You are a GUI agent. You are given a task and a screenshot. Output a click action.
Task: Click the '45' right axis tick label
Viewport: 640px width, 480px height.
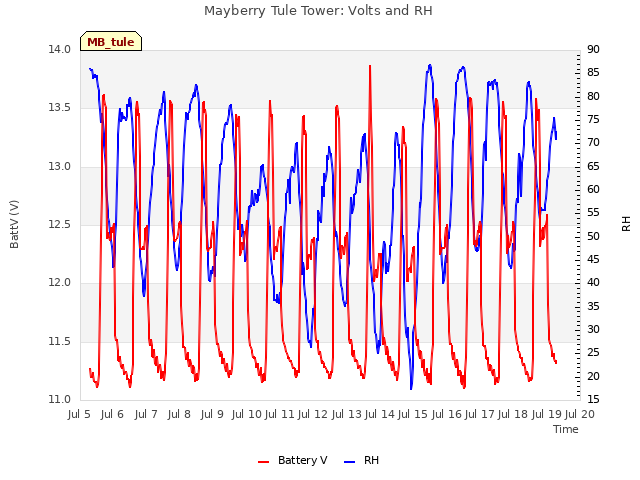[593, 260]
